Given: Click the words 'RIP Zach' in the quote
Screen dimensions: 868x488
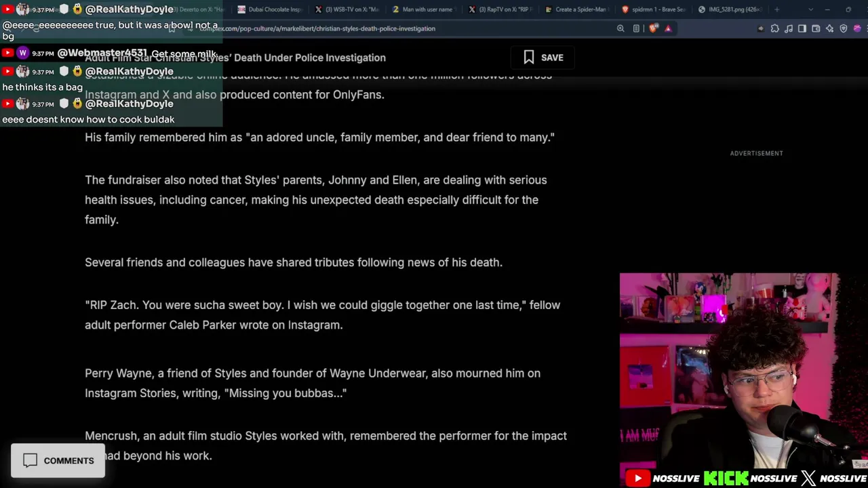Looking at the screenshot, I should 112,305.
